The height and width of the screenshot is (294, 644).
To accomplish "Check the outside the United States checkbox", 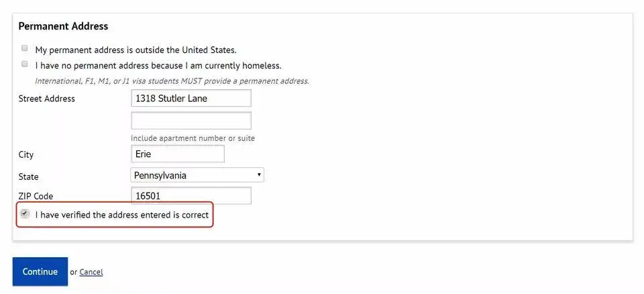I will tap(25, 48).
